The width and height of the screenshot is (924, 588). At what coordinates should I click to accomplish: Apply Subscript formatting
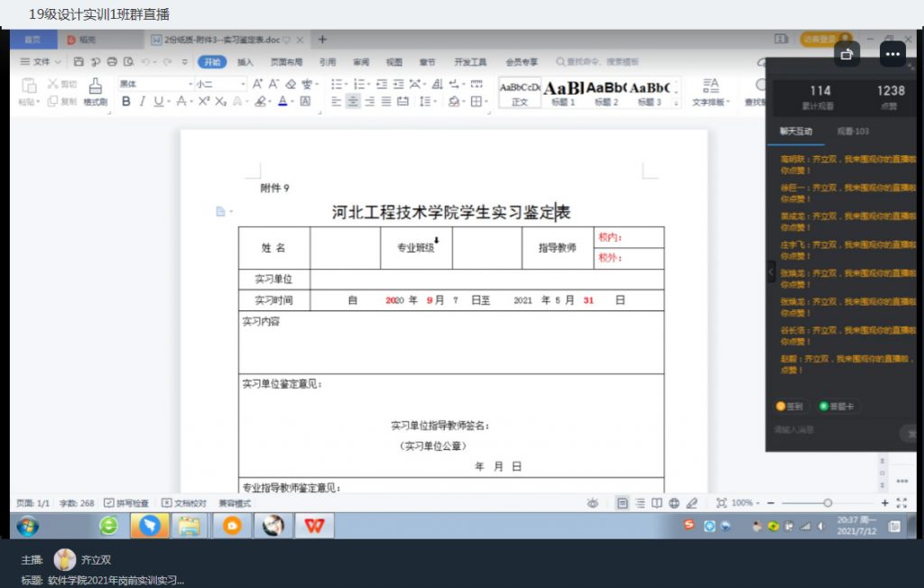(x=220, y=101)
